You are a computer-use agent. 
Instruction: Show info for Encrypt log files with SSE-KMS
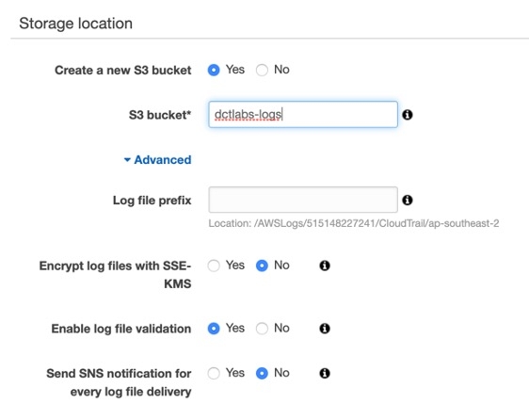click(325, 266)
